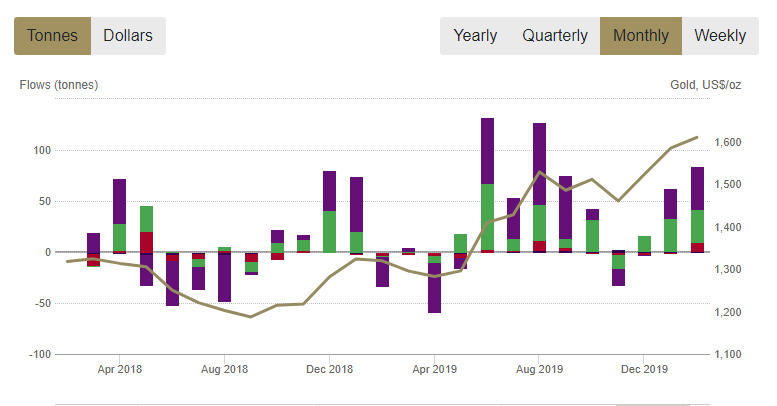Select the Quarterly time period
Image resolution: width=777 pixels, height=406 pixels.
pyautogui.click(x=554, y=36)
